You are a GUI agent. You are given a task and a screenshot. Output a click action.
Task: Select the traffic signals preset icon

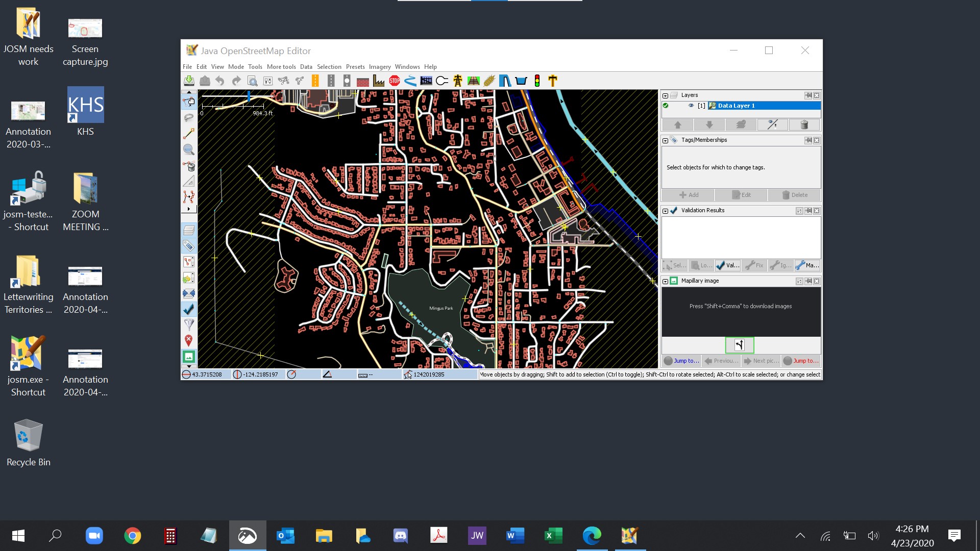(x=537, y=81)
